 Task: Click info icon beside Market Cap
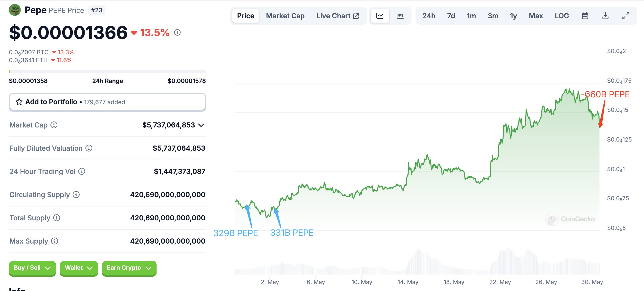coord(54,125)
